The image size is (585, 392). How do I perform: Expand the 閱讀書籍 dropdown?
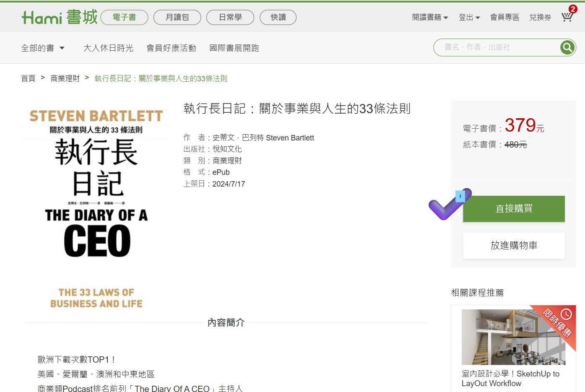click(x=430, y=17)
